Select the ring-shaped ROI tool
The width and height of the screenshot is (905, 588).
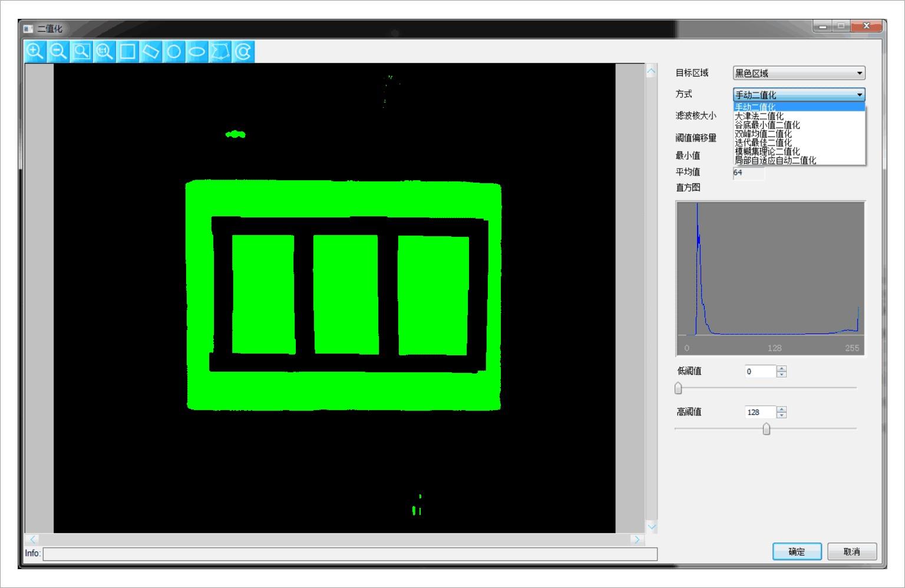click(243, 52)
